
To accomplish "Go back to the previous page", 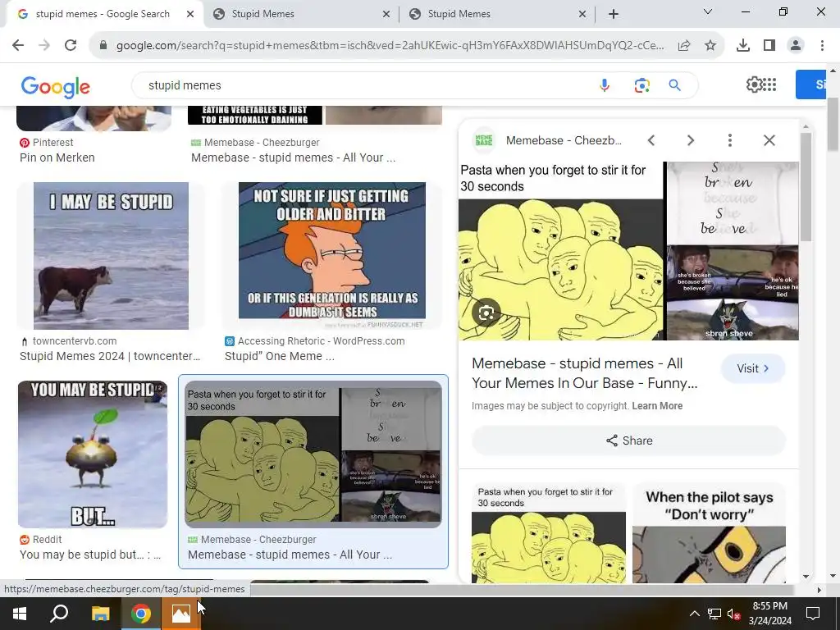I will tap(18, 46).
